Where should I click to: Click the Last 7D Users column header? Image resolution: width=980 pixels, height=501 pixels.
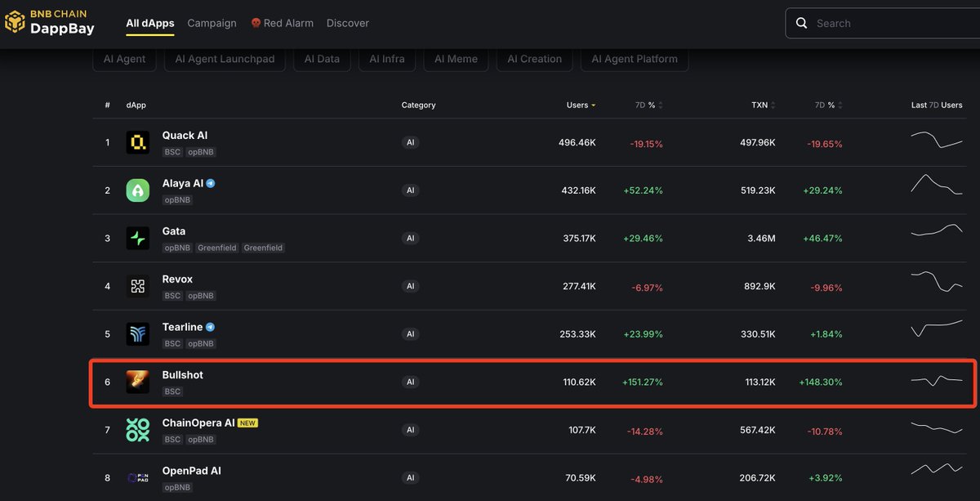point(937,105)
